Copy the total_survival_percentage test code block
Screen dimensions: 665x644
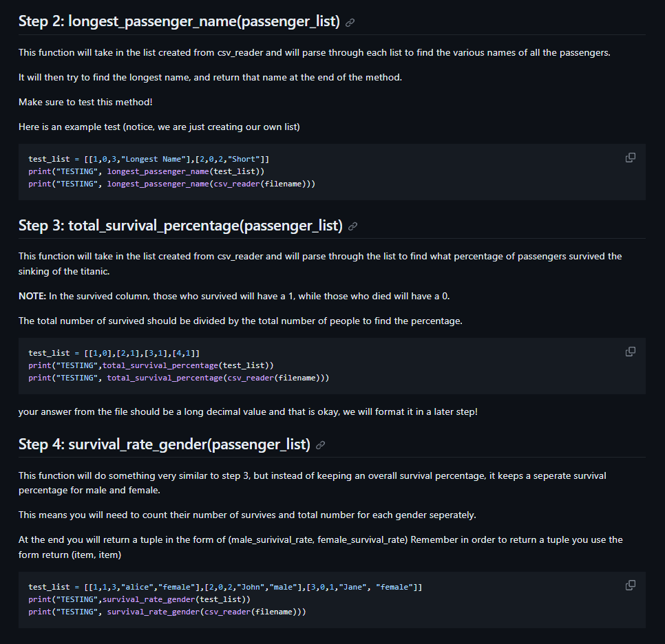click(630, 352)
